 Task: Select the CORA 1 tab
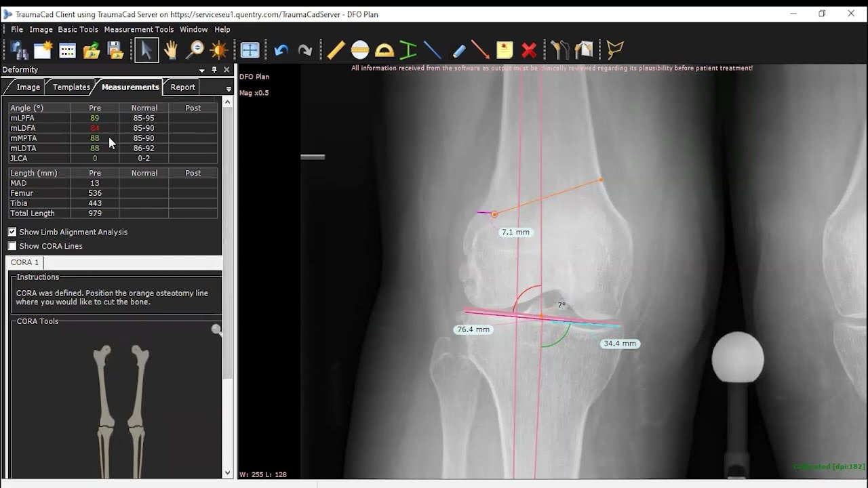24,262
